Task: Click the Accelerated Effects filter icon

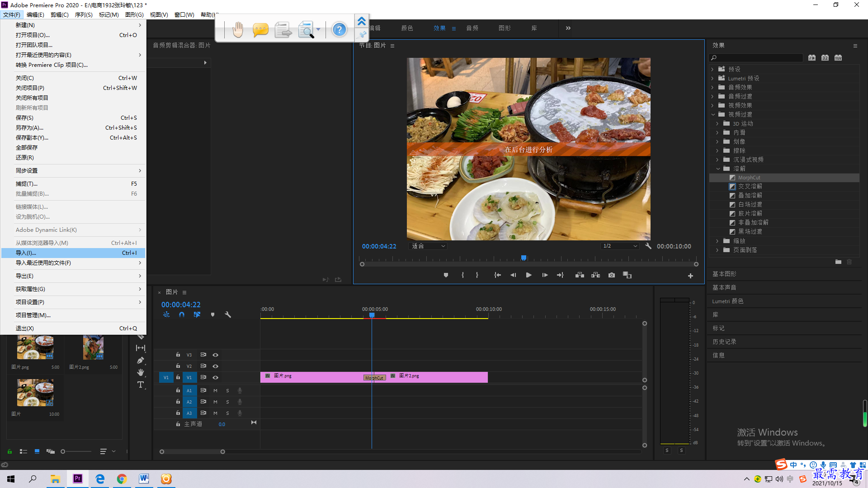Action: click(812, 58)
